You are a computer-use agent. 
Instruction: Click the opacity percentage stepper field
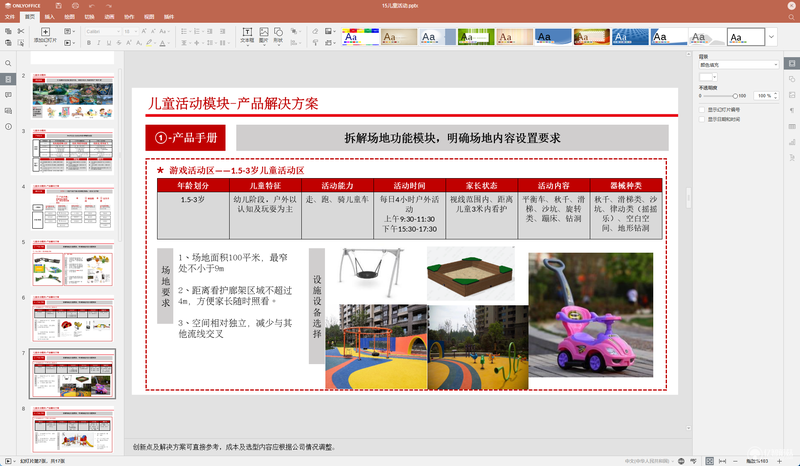click(766, 95)
